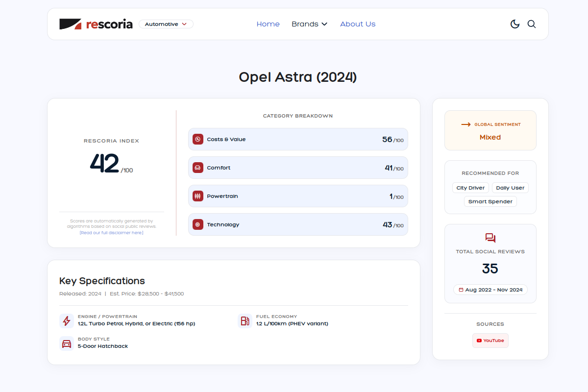The image size is (588, 392).
Task: Click the Recommended For heading
Action: pyautogui.click(x=490, y=173)
